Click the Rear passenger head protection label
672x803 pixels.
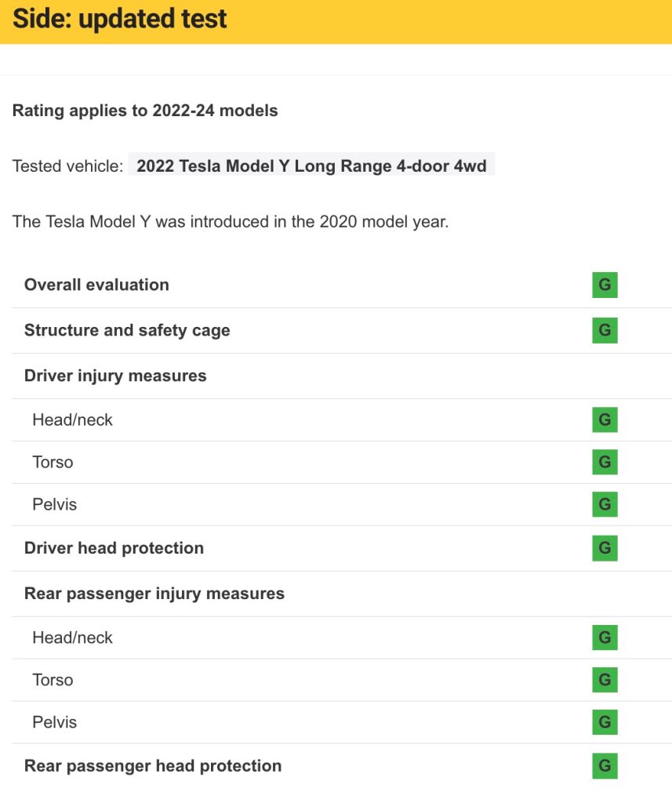tap(153, 766)
